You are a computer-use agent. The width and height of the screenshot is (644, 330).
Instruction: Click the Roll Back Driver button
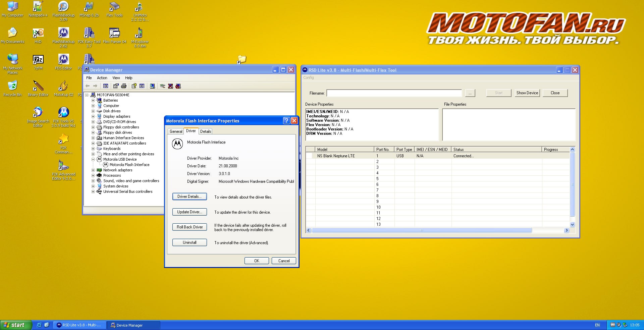point(190,227)
